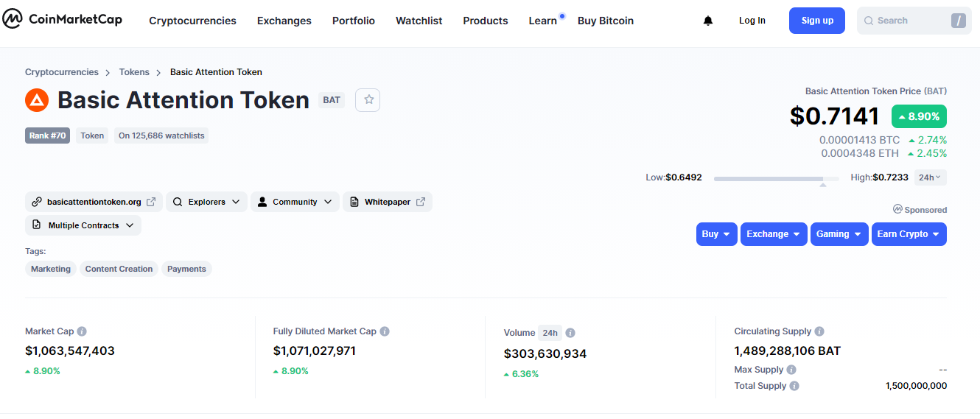Open the Earn Crypto dropdown button
This screenshot has width=980, height=419.
909,234
